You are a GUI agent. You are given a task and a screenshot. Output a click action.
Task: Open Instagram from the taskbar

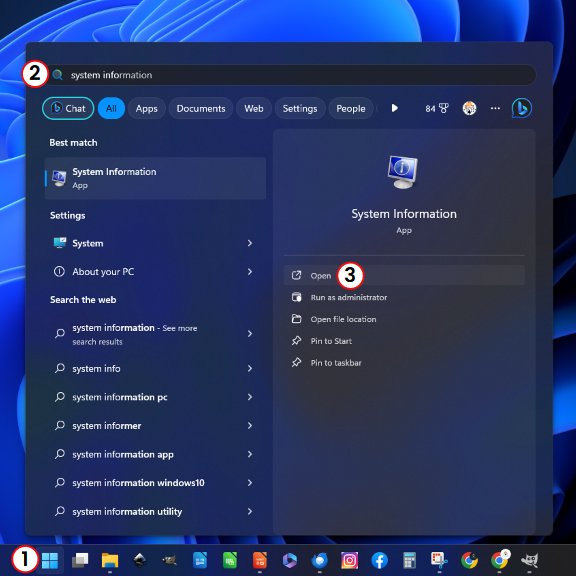point(349,561)
